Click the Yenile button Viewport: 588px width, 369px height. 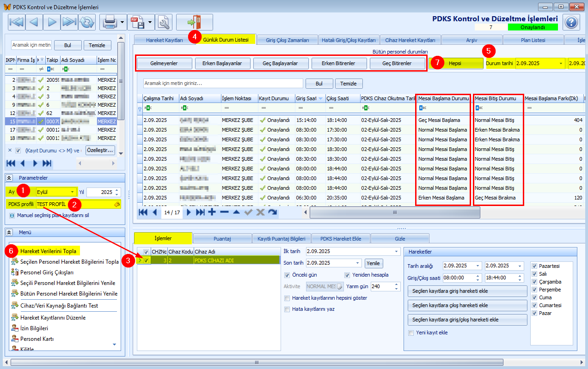click(x=373, y=263)
